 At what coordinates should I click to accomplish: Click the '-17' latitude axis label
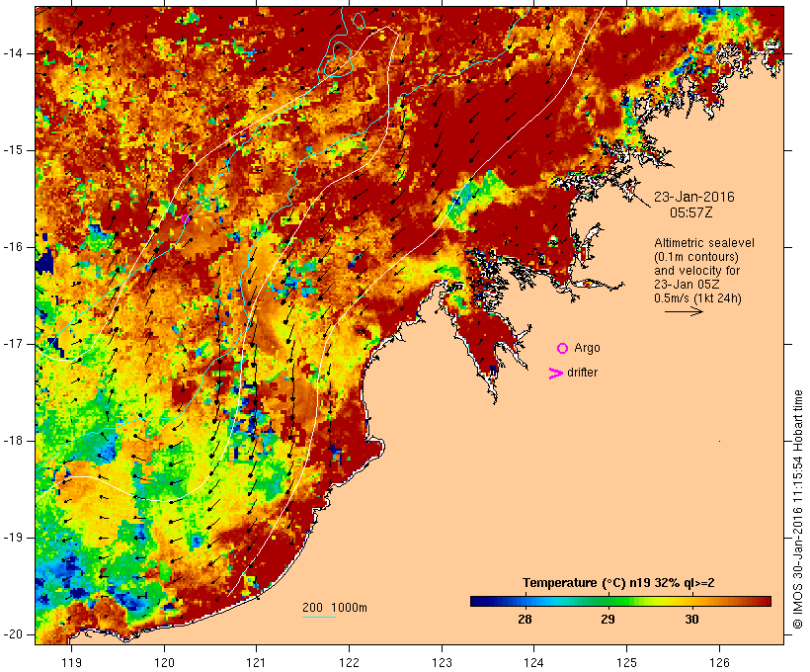tap(13, 344)
